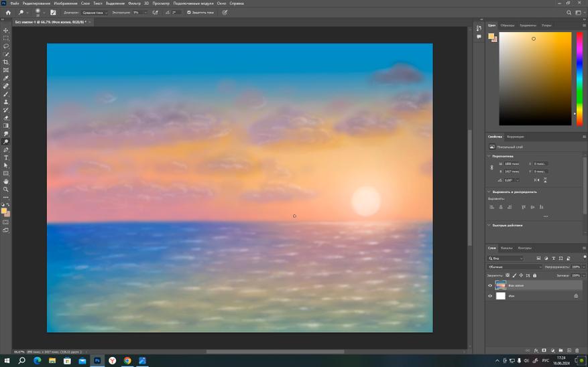
Task: Hide the top painted layer
Action: [490, 285]
